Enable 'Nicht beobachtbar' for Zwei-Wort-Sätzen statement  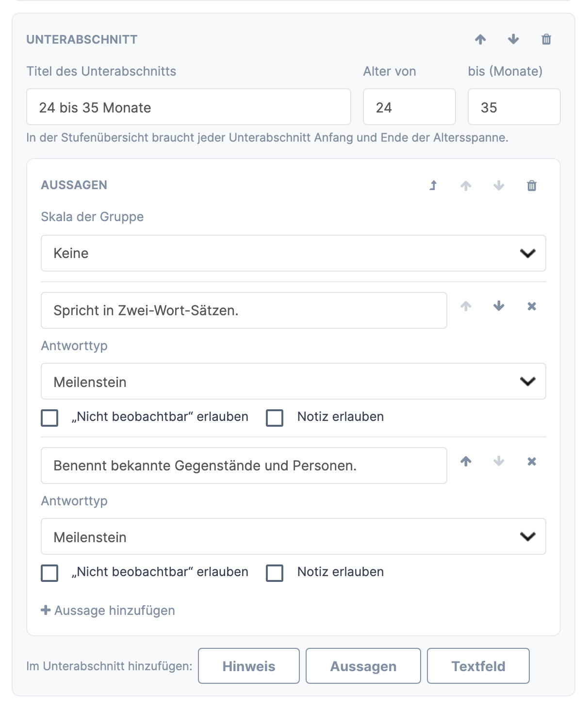49,418
